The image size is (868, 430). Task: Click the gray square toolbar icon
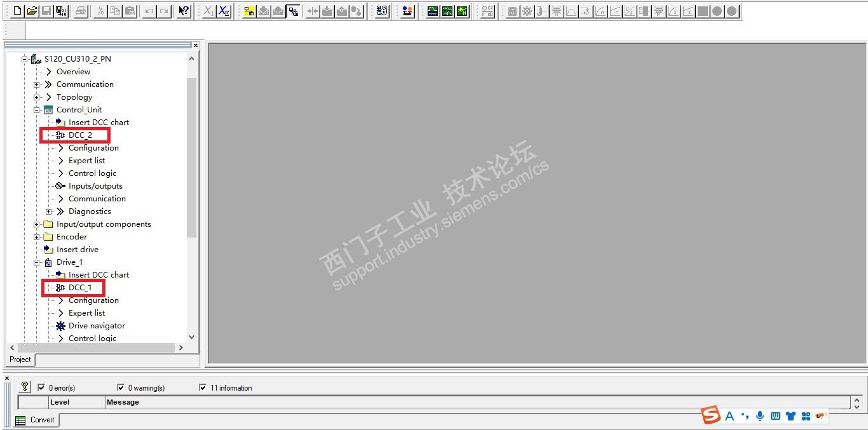click(x=702, y=11)
